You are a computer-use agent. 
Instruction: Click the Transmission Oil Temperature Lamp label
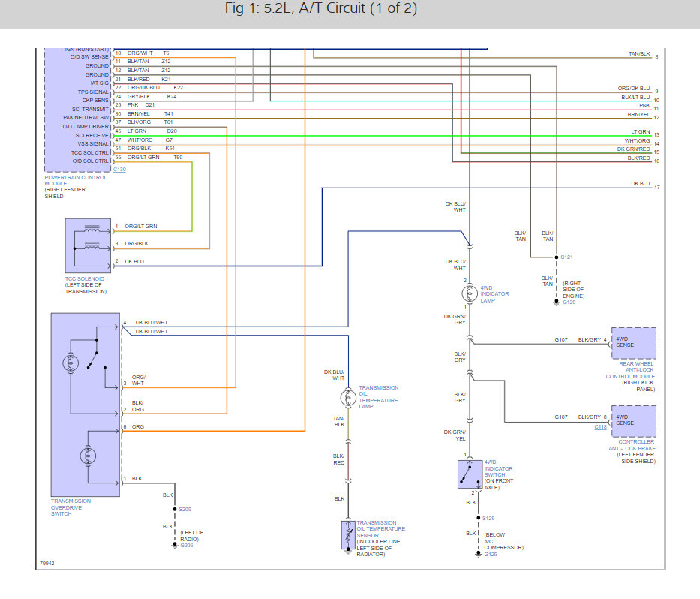click(379, 397)
